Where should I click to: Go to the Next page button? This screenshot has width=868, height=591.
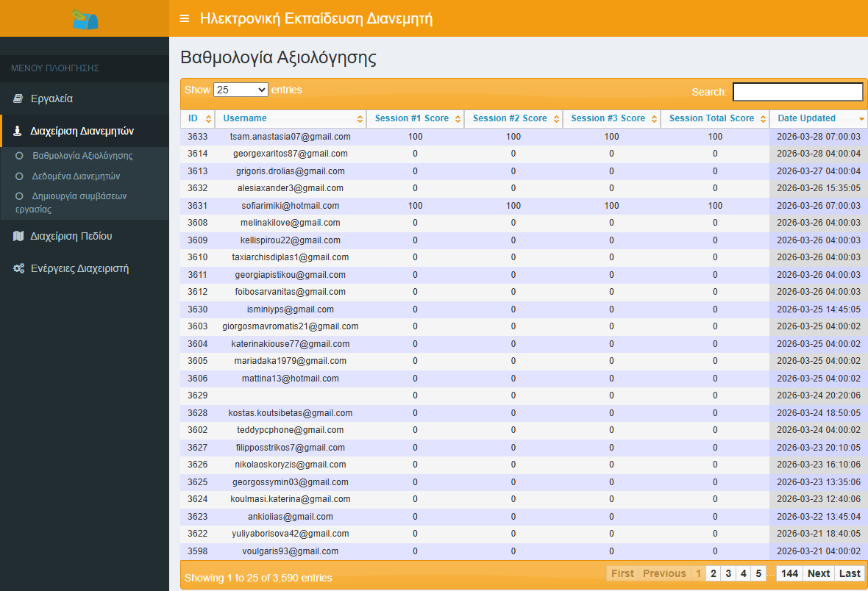(818, 573)
